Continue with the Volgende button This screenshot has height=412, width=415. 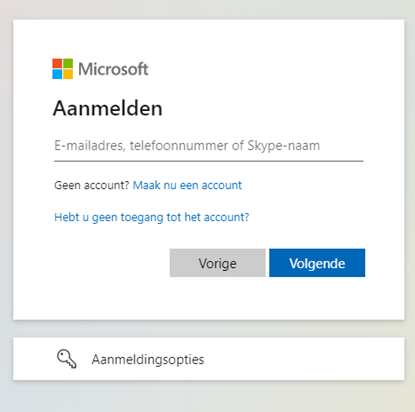317,263
